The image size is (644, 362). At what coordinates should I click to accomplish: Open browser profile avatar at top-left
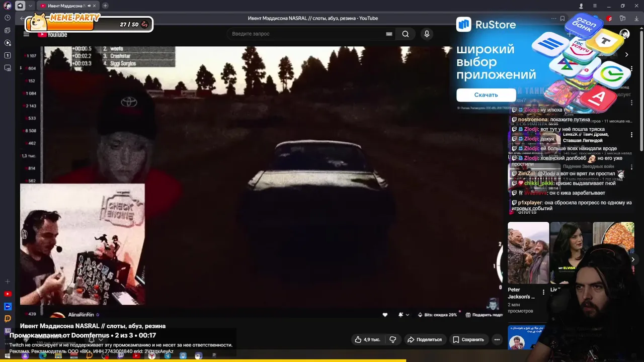[x=8, y=6]
